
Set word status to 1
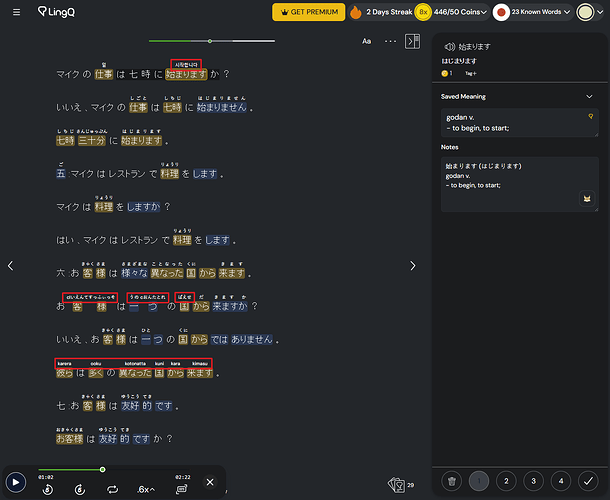pos(479,481)
